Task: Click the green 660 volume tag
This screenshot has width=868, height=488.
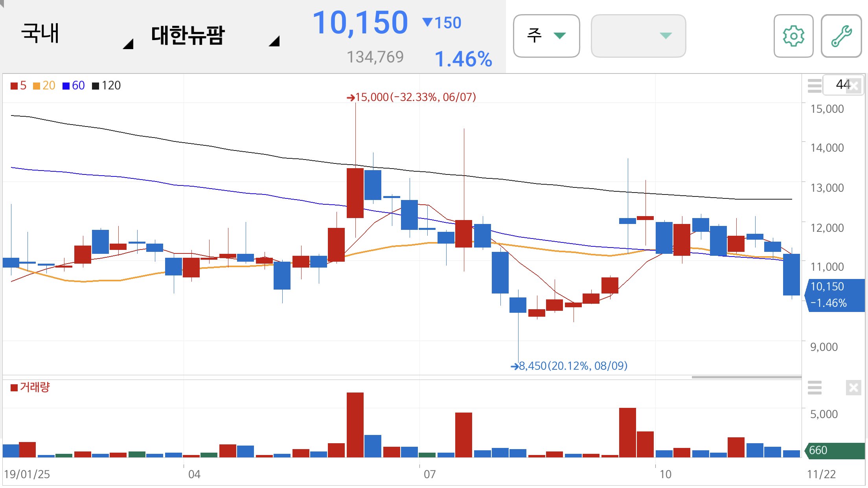Action: (x=835, y=450)
